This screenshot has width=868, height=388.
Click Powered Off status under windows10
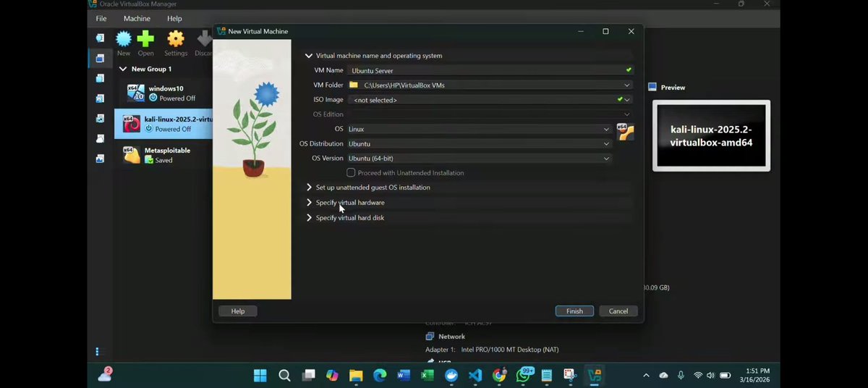pyautogui.click(x=177, y=98)
